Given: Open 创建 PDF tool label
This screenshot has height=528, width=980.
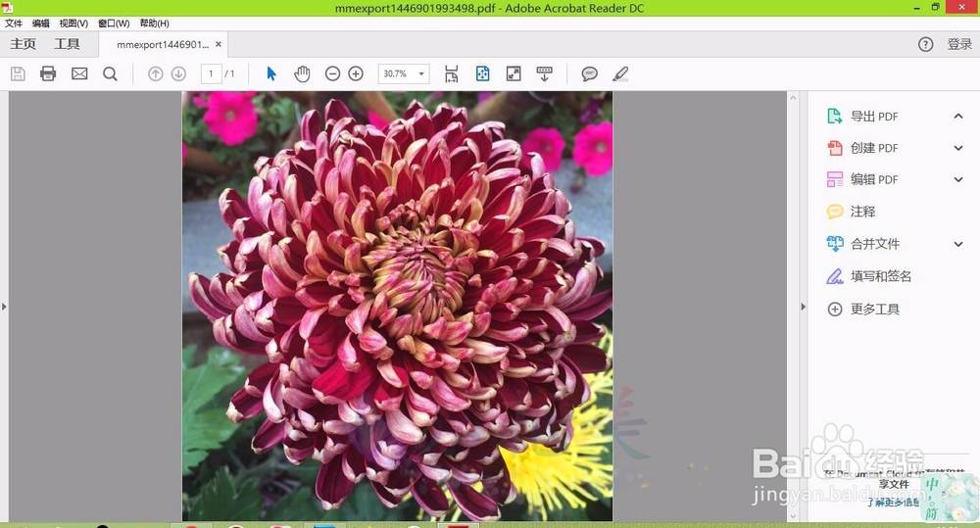Looking at the screenshot, I should pyautogui.click(x=874, y=148).
